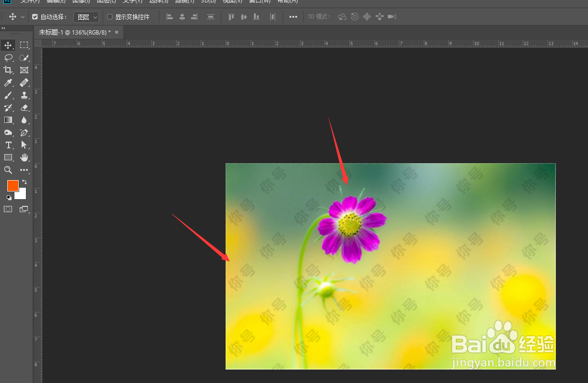Distribute vertically button in options bar
Viewport: 588px width, 383px height.
(210, 17)
